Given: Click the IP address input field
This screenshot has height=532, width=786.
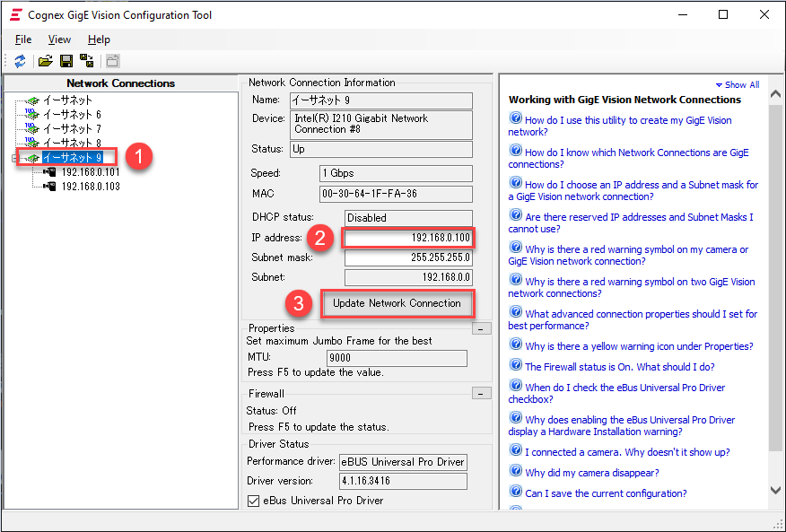Looking at the screenshot, I should tap(408, 239).
